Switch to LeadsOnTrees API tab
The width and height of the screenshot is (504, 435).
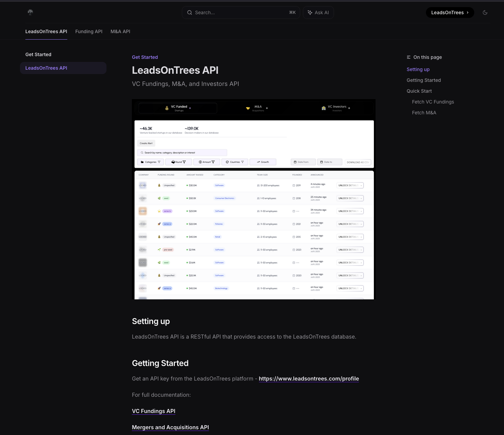pyautogui.click(x=46, y=31)
